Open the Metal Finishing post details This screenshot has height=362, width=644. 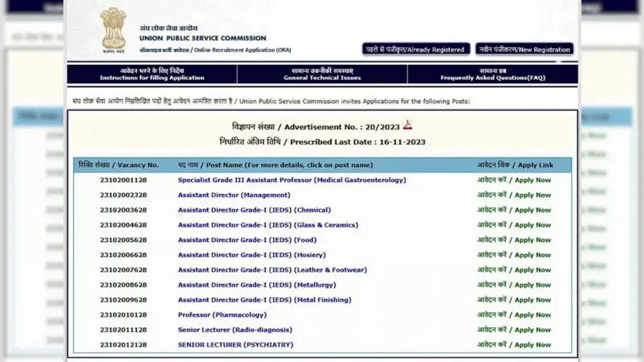[265, 300]
